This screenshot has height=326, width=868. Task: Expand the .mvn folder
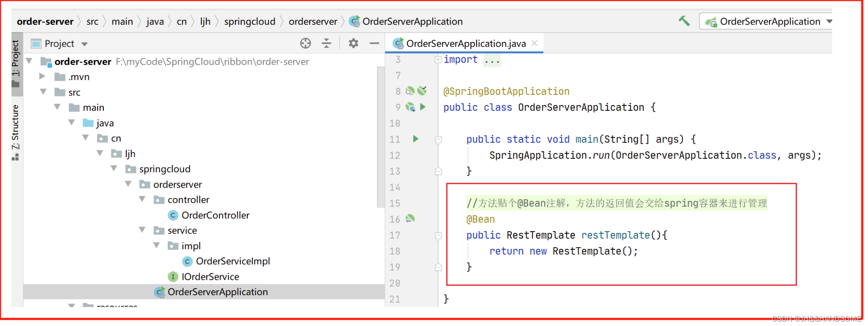pos(42,76)
